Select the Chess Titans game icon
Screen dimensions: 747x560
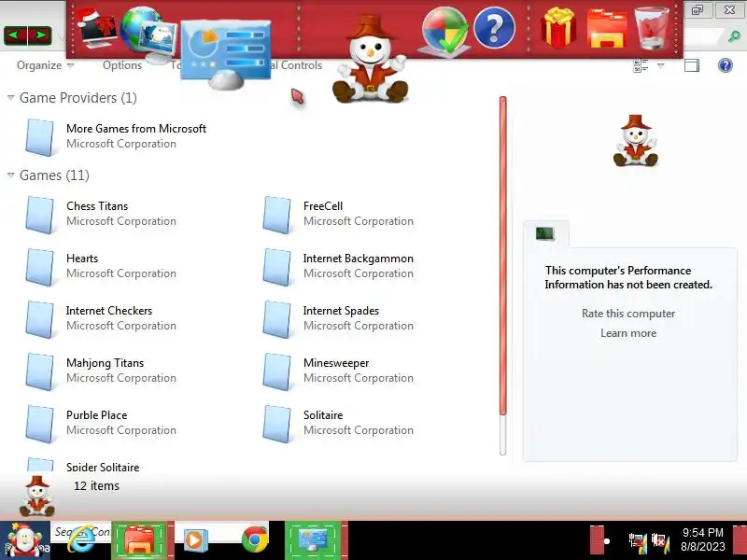coord(40,215)
